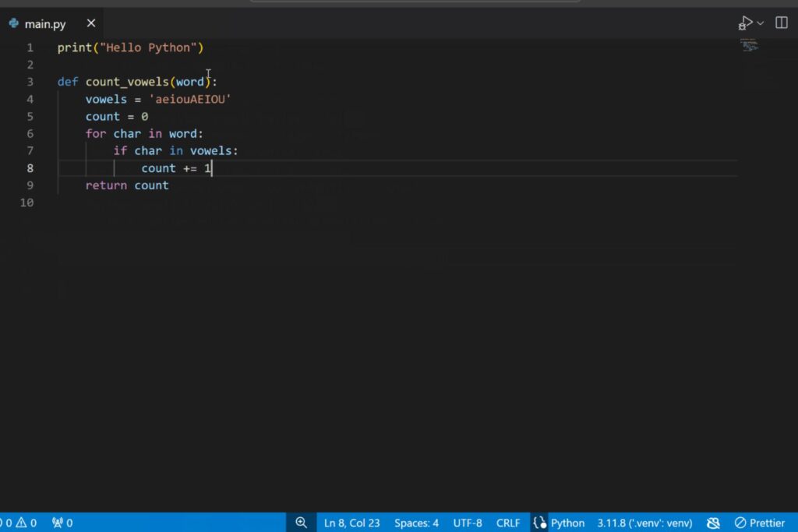
Task: Toggle Copilot status icon in status bar
Action: pyautogui.click(x=713, y=523)
